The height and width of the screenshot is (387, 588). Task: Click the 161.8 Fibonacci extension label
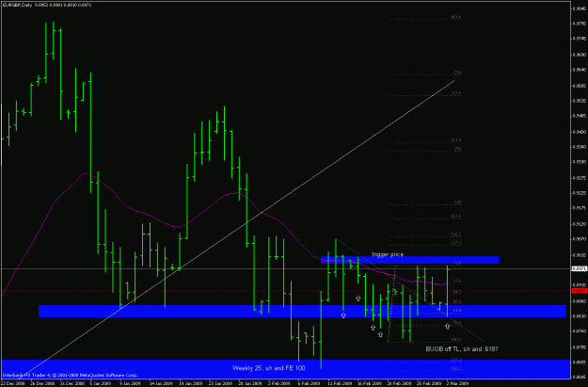pyautogui.click(x=456, y=217)
